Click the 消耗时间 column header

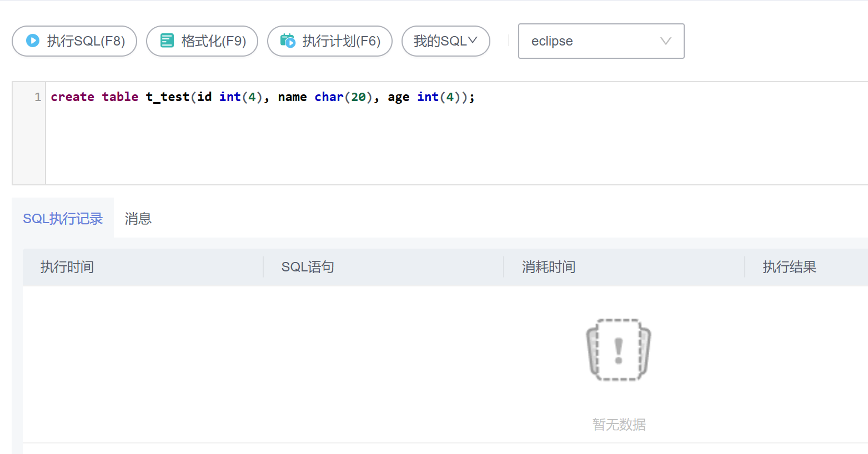[x=549, y=267]
